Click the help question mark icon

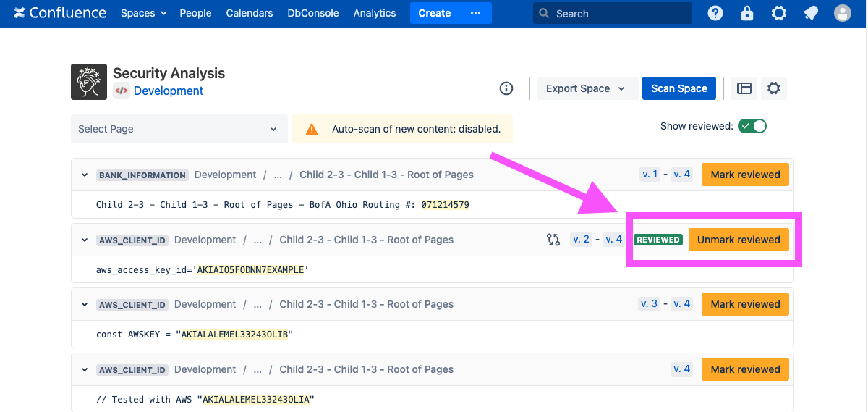tap(715, 13)
